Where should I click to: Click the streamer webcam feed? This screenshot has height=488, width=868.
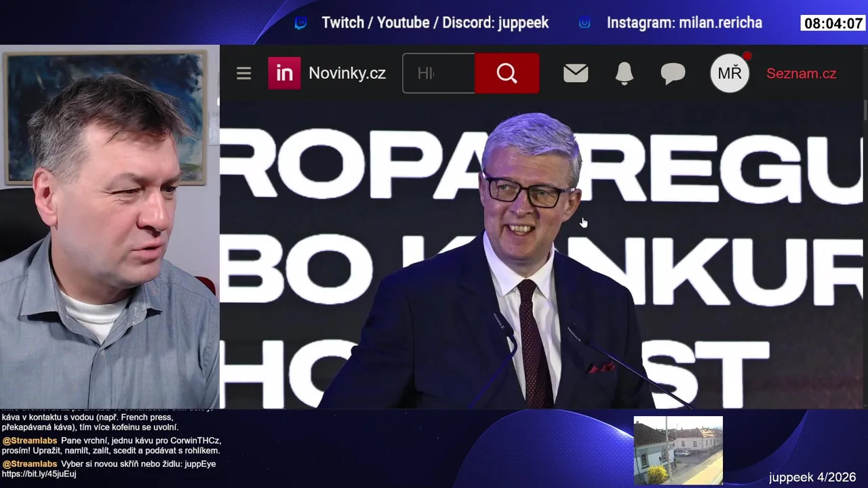[x=109, y=227]
